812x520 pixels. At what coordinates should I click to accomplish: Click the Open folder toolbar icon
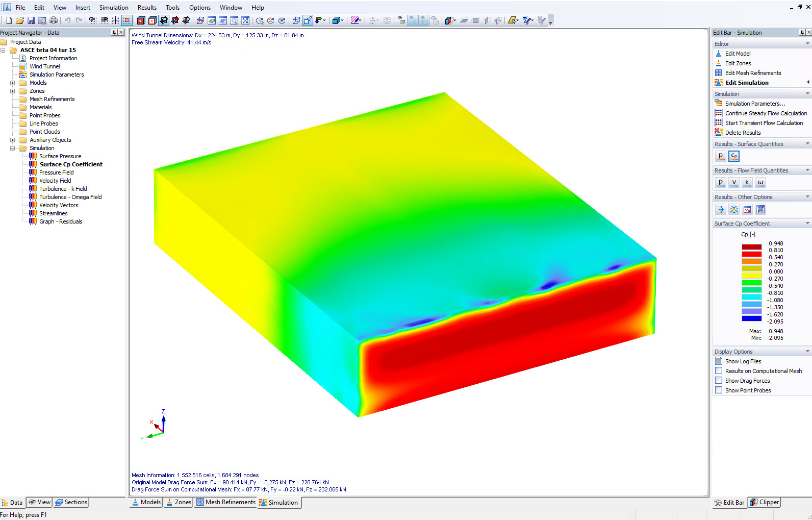pyautogui.click(x=20, y=20)
